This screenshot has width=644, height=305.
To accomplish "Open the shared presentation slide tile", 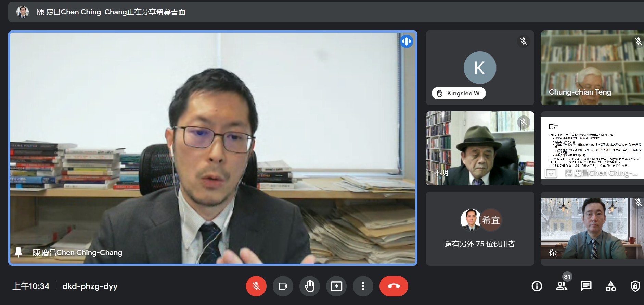I will (x=592, y=148).
